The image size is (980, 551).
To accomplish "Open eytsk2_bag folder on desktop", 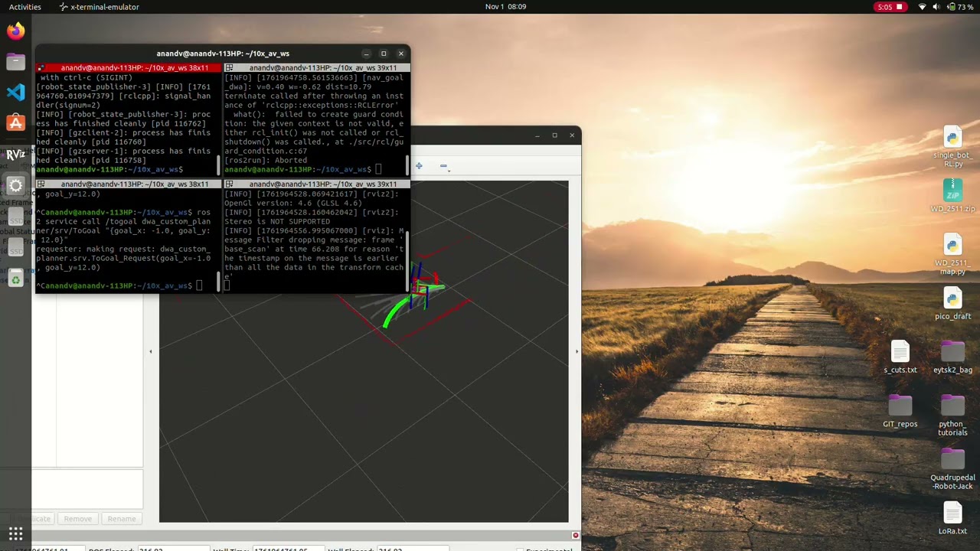I will (952, 357).
